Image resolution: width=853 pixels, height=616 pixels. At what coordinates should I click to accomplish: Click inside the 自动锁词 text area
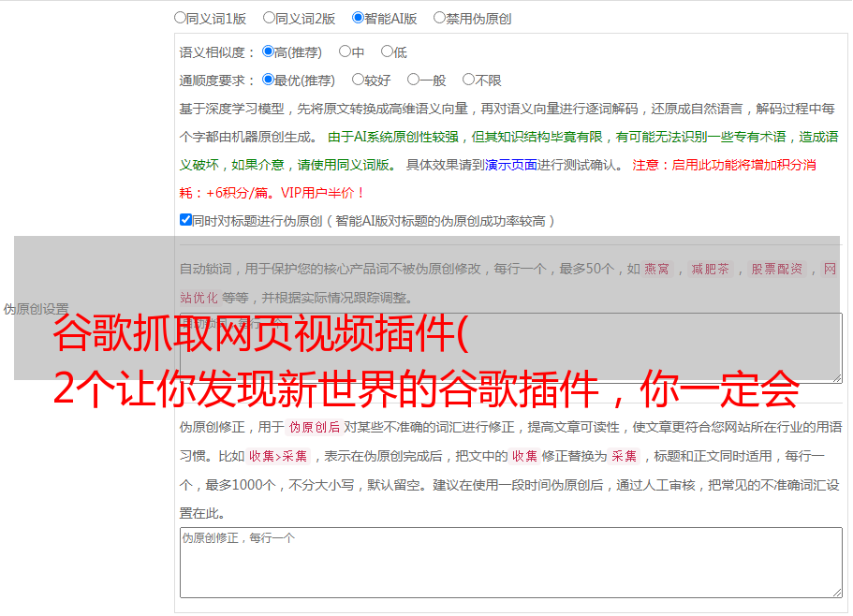(x=511, y=348)
